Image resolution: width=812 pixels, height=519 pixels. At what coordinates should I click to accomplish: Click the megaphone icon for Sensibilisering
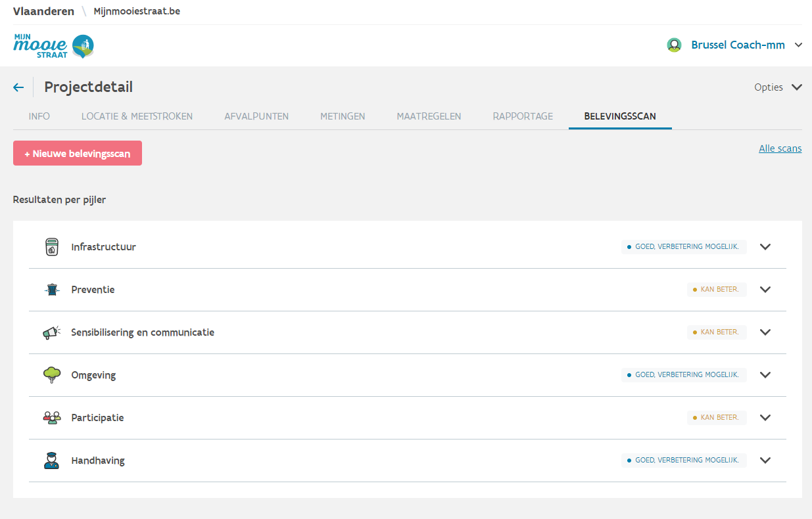52,332
